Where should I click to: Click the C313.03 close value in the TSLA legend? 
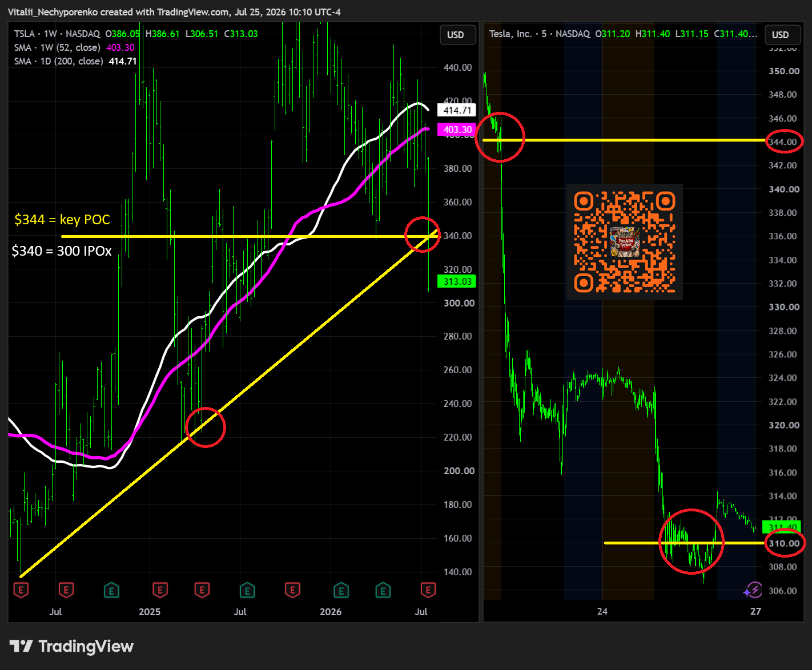241,34
